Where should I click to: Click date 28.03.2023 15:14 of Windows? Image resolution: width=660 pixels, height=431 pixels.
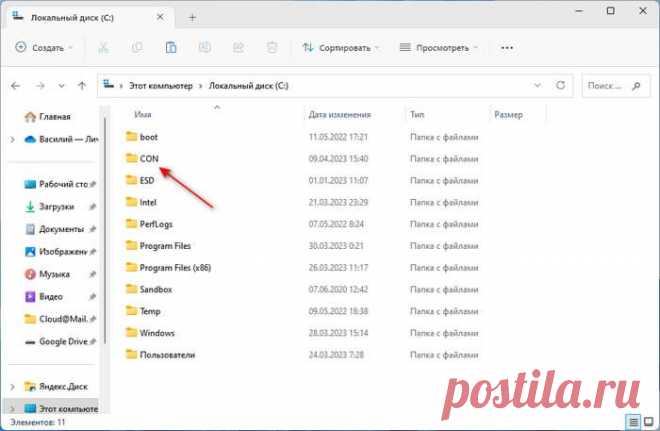(338, 333)
